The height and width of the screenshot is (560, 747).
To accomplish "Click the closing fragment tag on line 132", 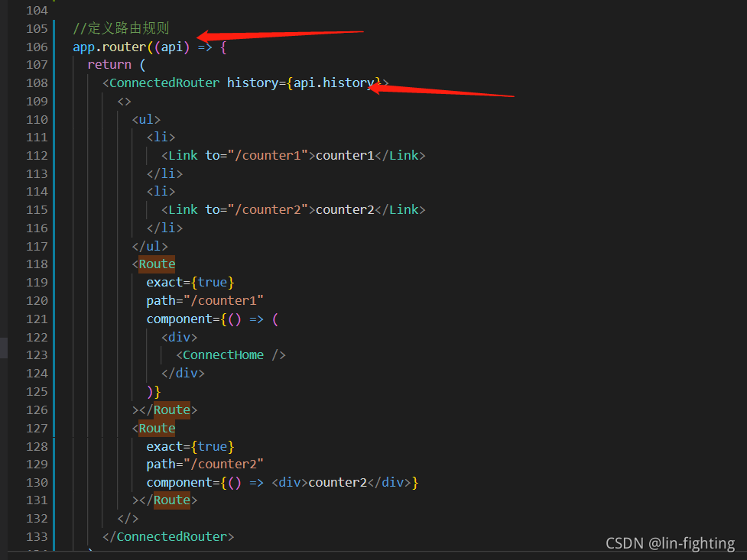I will click(x=128, y=519).
